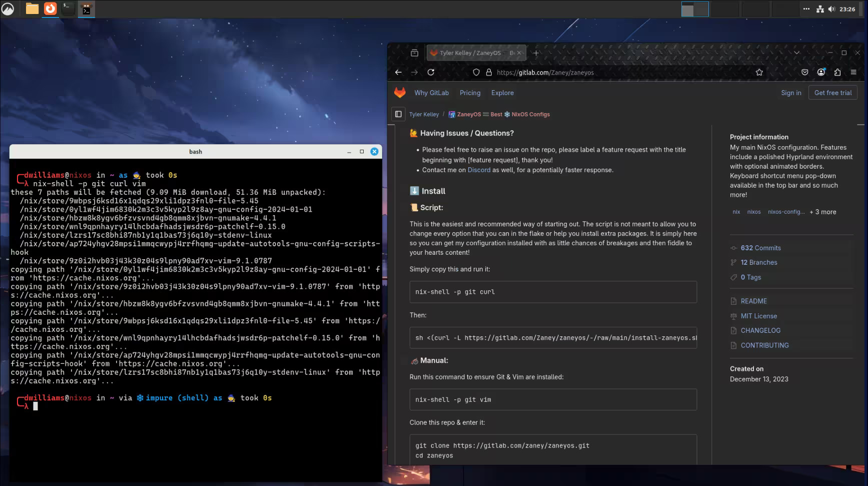
Task: Toggle the repository sidebar panel
Action: pos(398,114)
